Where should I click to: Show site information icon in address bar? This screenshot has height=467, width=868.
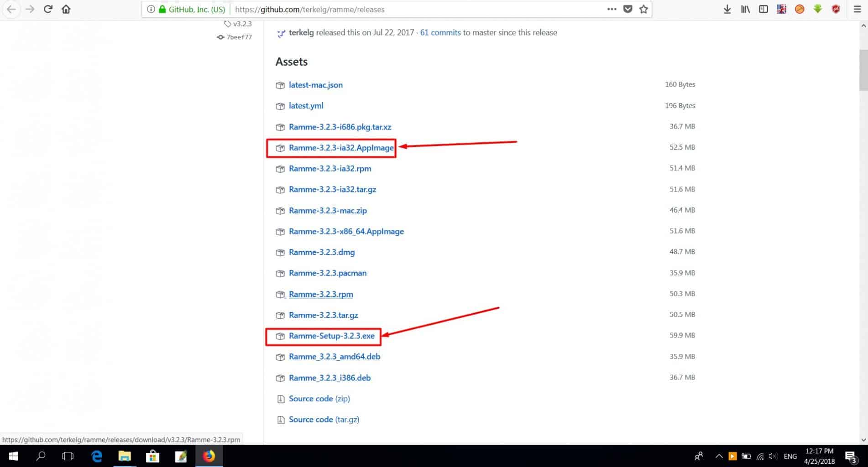pos(151,9)
